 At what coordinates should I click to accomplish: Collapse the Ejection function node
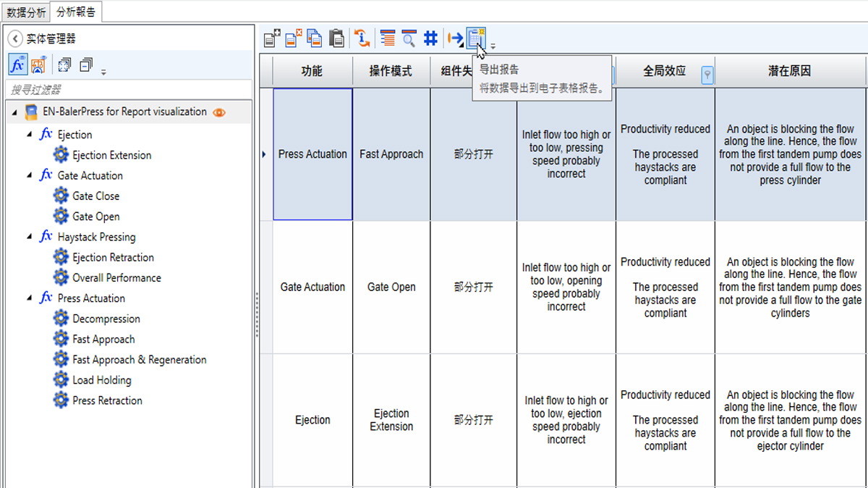coord(30,135)
